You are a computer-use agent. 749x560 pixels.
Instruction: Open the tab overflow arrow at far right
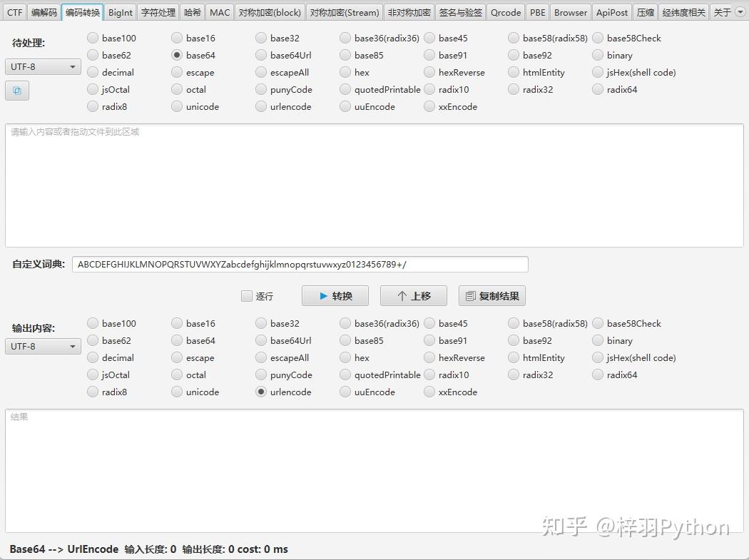point(740,12)
